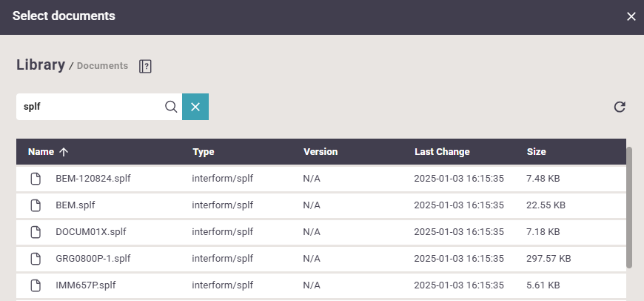The width and height of the screenshot is (644, 301).
Task: Go to Library breadcrumb
Action: [x=41, y=65]
